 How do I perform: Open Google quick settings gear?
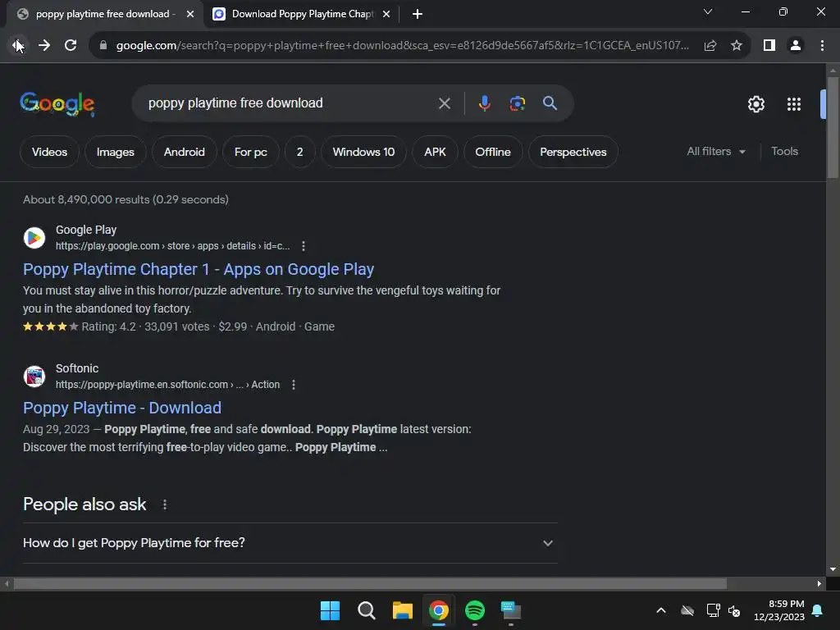756,104
